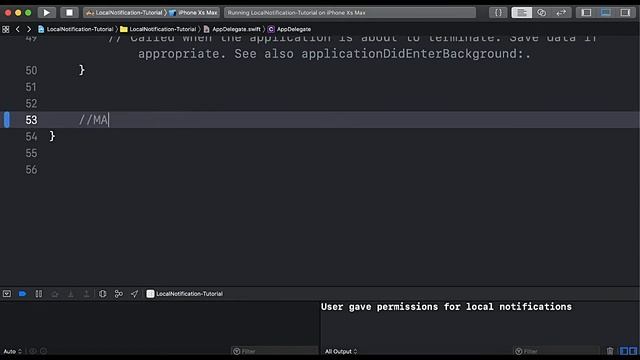640x360 pixels.
Task: Open LocalNotification-Tutorial folder in jump bar
Action: pos(158,29)
